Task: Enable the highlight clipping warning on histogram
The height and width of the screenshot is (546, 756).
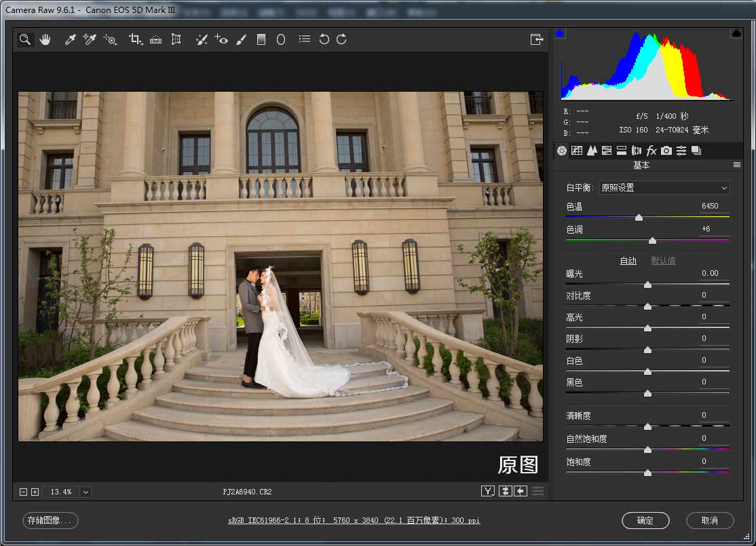Action: [736, 33]
